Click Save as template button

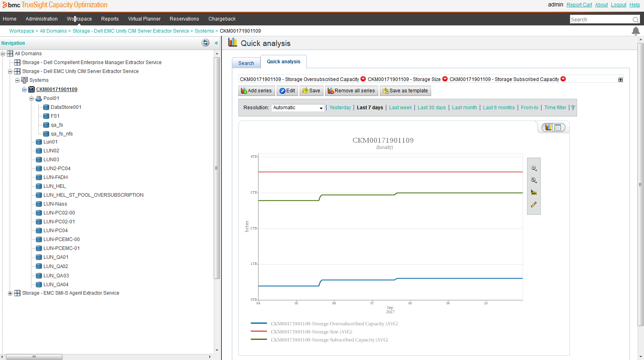click(x=405, y=91)
